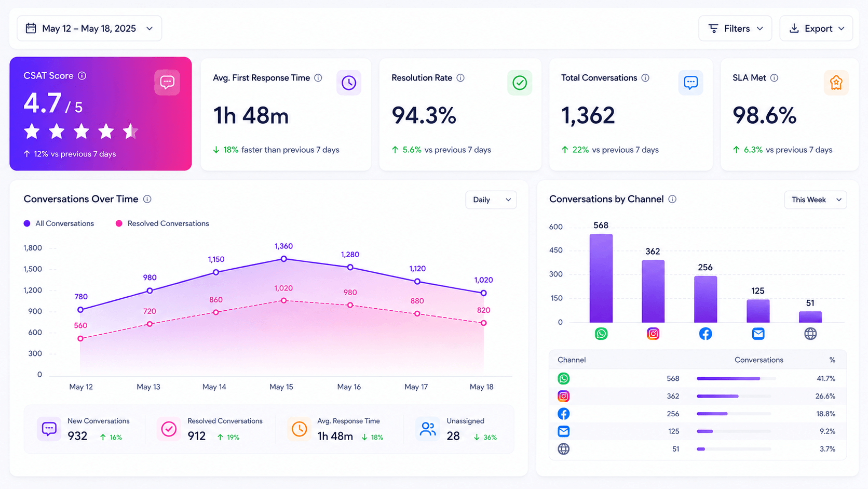This screenshot has width=868, height=489.
Task: Click the CSAT Score info icon
Action: [x=82, y=76]
